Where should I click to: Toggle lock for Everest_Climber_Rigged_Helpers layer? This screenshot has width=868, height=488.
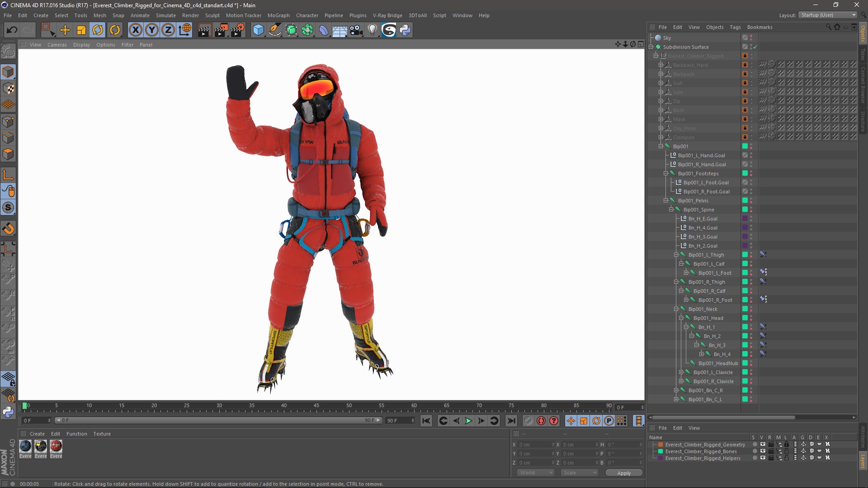pos(787,458)
